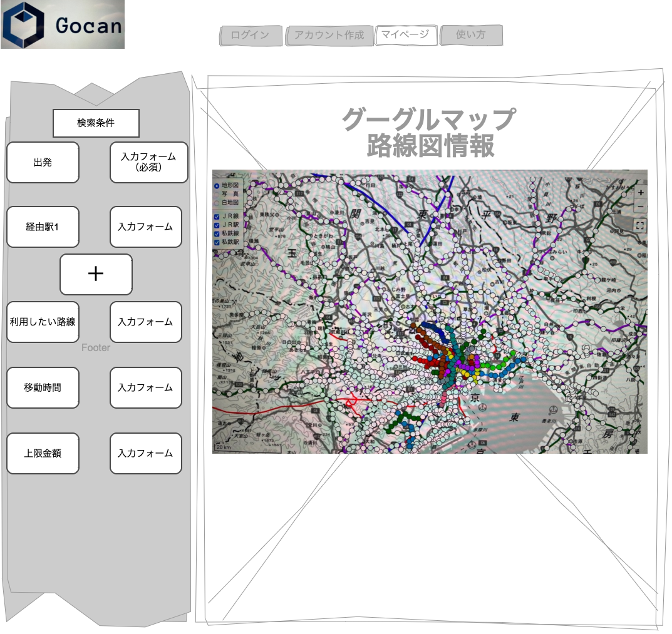This screenshot has height=634, width=672.
Task: Click the map zoom-out minus icon
Action: click(641, 207)
